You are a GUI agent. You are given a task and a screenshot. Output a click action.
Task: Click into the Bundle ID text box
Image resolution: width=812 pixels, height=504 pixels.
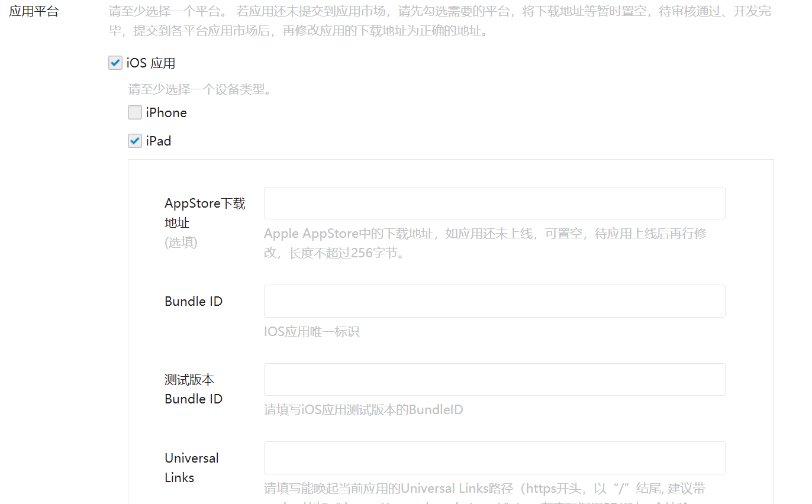coord(494,301)
